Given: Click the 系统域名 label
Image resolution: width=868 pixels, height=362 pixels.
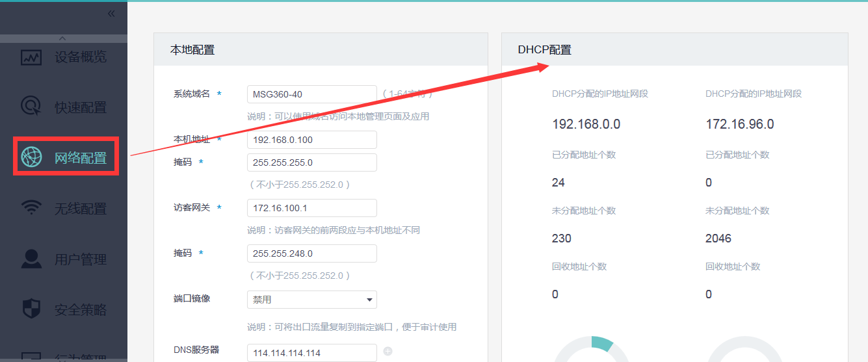Looking at the screenshot, I should pos(192,94).
